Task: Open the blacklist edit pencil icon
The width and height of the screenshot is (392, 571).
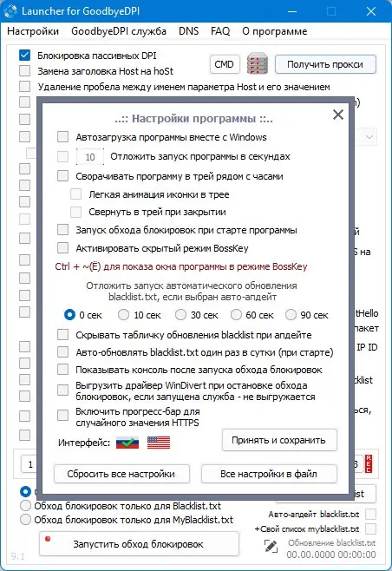Action: pyautogui.click(x=271, y=546)
